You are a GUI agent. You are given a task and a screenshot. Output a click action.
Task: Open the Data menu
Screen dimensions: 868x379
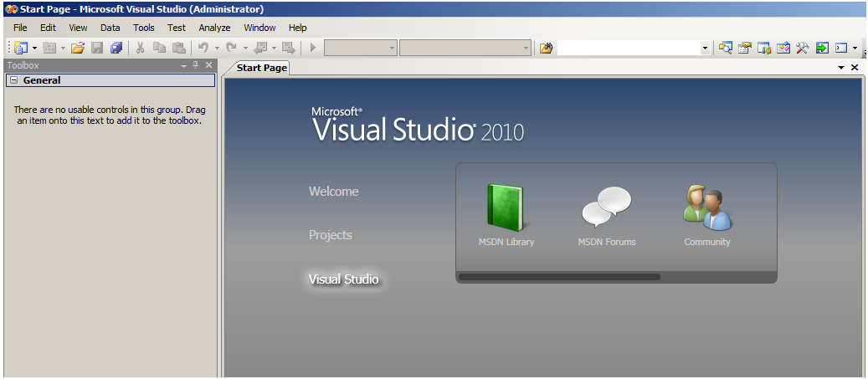[110, 28]
